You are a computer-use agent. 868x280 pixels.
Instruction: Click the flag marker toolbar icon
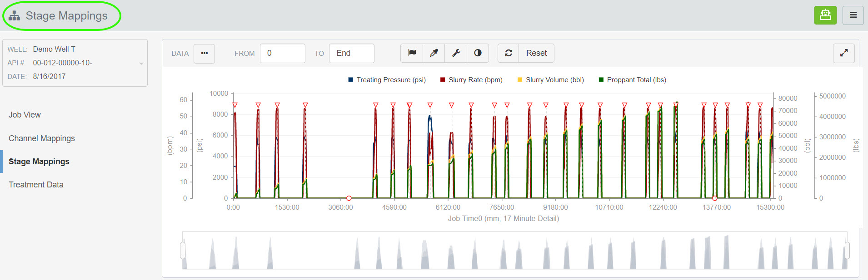click(x=412, y=53)
